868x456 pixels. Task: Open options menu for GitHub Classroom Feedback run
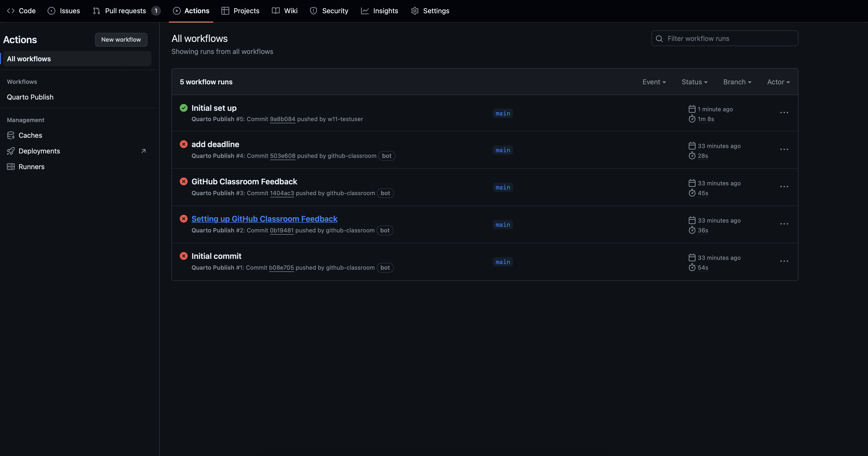pyautogui.click(x=784, y=187)
